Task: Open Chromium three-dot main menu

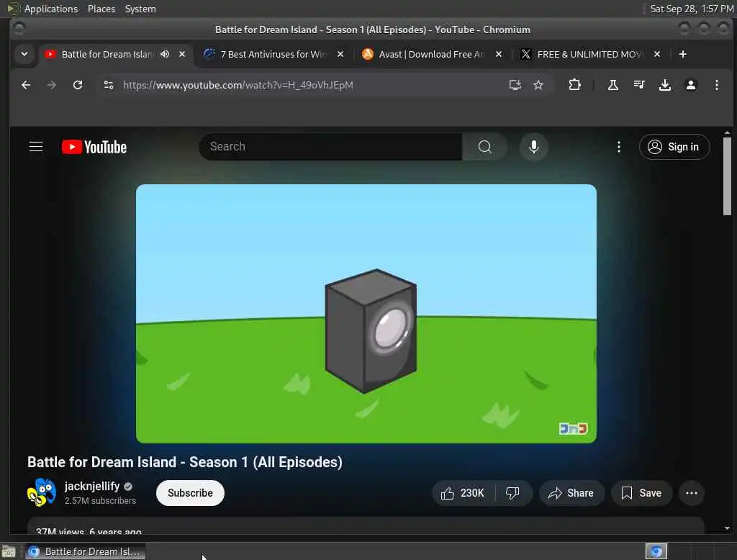Action: pyautogui.click(x=716, y=85)
